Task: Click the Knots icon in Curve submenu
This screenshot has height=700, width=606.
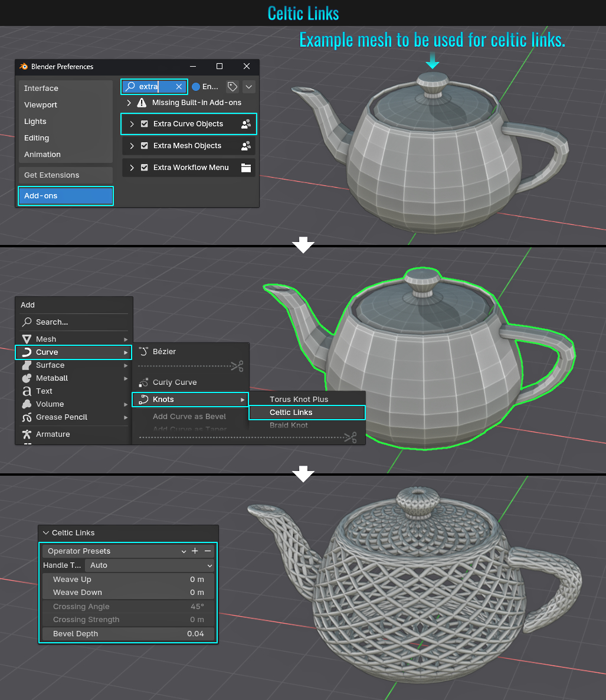Action: pyautogui.click(x=143, y=400)
